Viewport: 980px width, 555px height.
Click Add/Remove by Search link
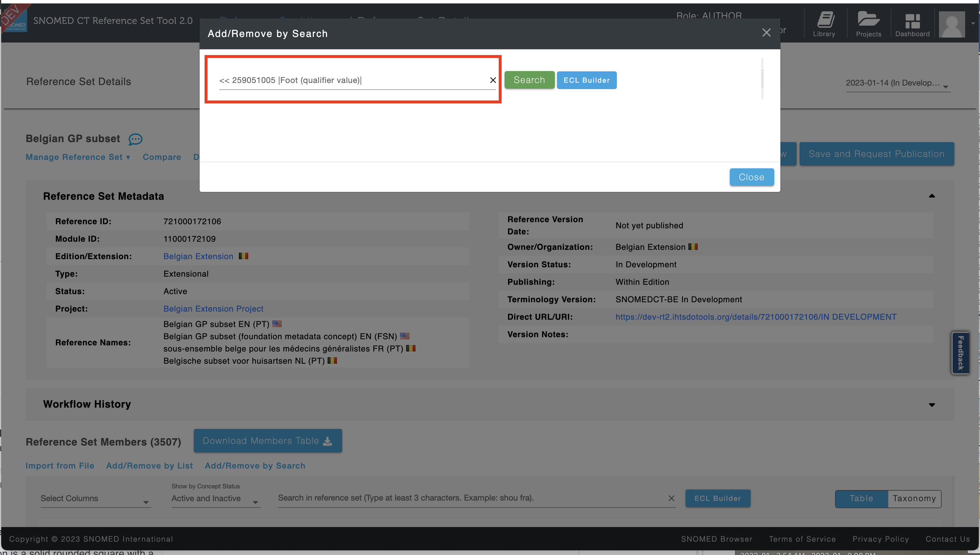[x=255, y=465]
